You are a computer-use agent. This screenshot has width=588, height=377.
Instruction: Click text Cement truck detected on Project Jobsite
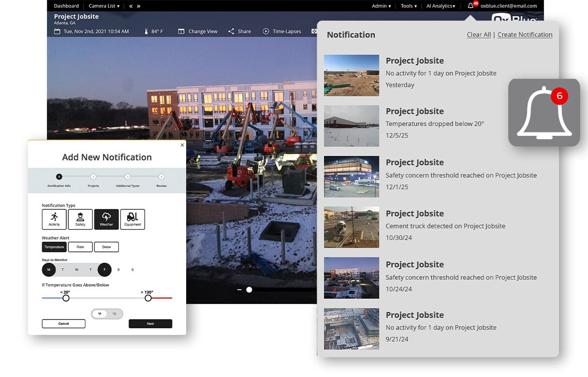445,226
